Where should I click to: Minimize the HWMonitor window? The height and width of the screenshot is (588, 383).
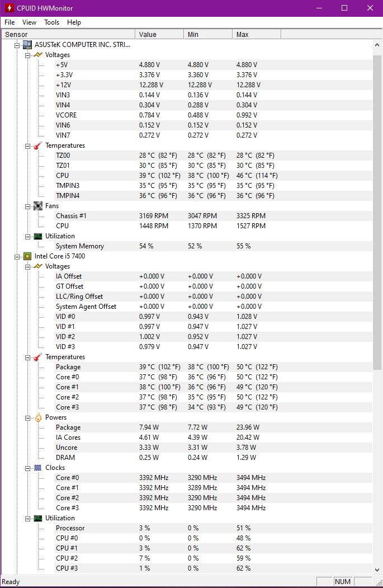click(x=319, y=8)
